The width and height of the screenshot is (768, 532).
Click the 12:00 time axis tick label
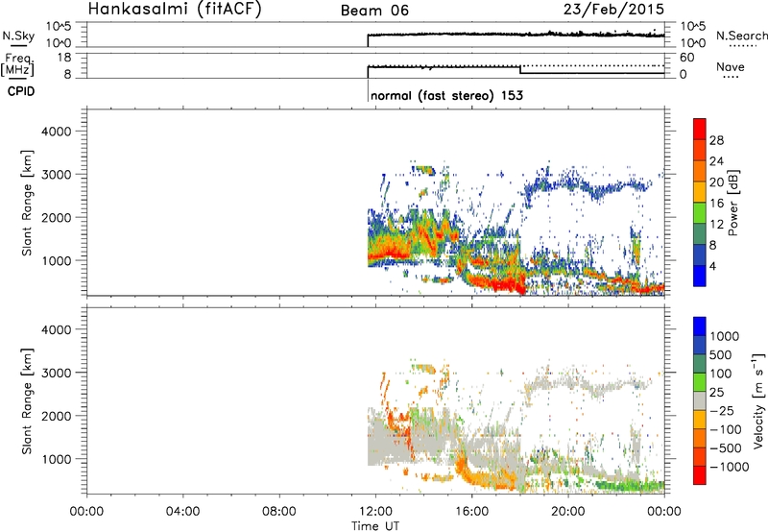pyautogui.click(x=375, y=512)
